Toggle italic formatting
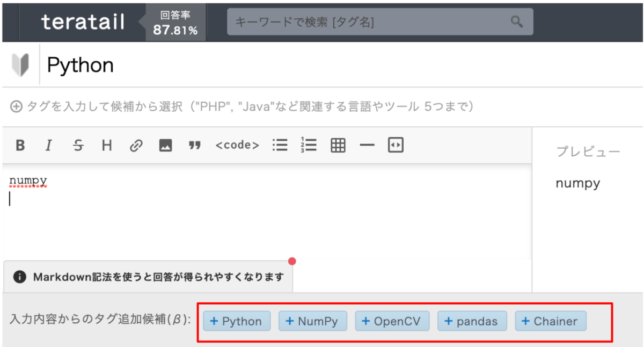This screenshot has width=644, height=347. click(x=49, y=145)
